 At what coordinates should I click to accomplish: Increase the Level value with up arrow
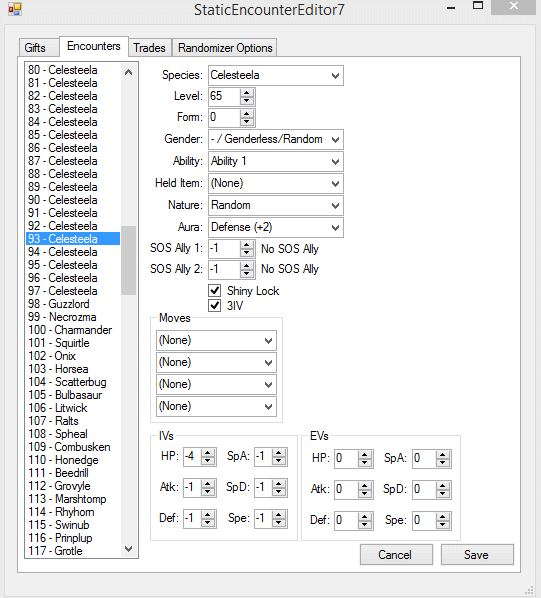247,93
